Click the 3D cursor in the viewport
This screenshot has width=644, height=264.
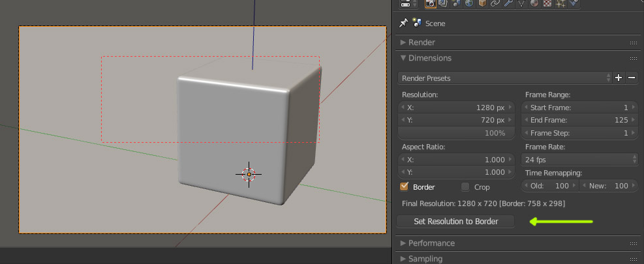tap(249, 174)
